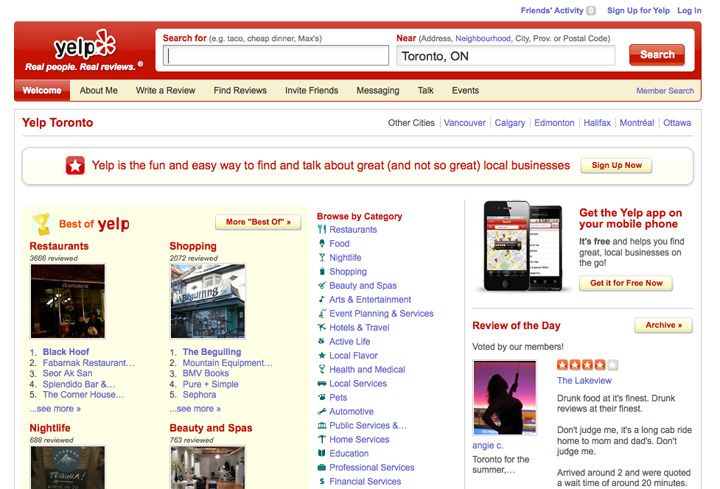
Task: Click the Log In link
Action: 689,10
